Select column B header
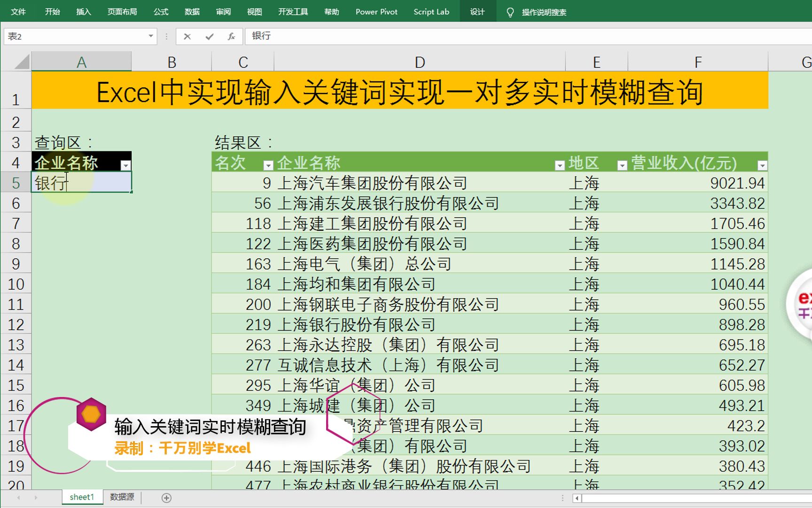 coord(172,62)
